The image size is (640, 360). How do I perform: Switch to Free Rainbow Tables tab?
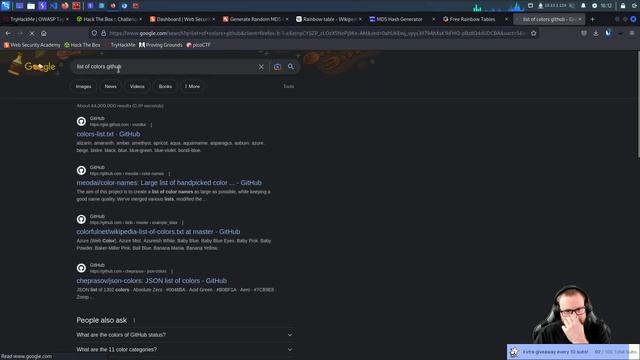475,19
